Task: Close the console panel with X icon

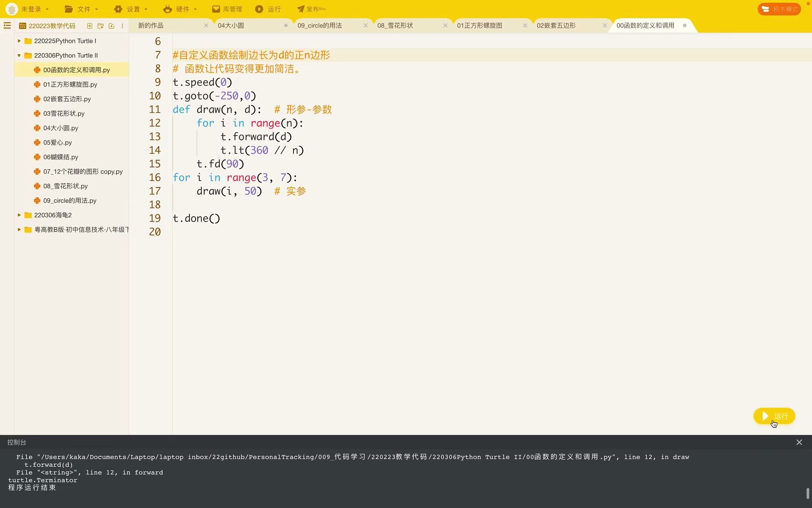Action: (799, 442)
